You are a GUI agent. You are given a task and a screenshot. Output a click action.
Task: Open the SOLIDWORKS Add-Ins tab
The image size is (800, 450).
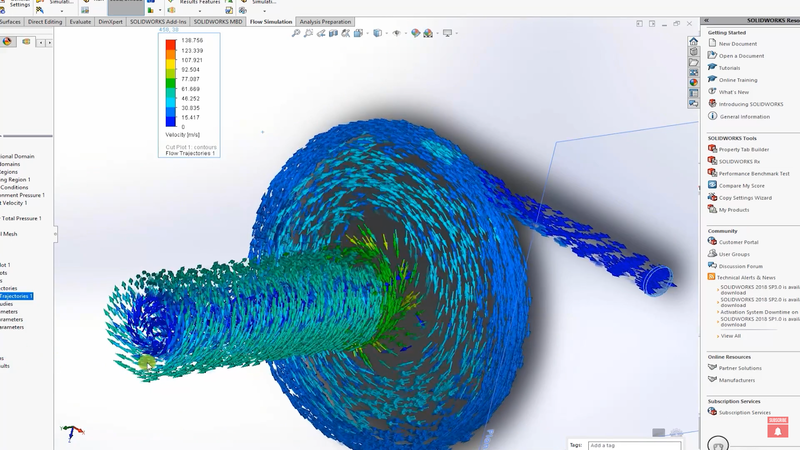point(158,21)
